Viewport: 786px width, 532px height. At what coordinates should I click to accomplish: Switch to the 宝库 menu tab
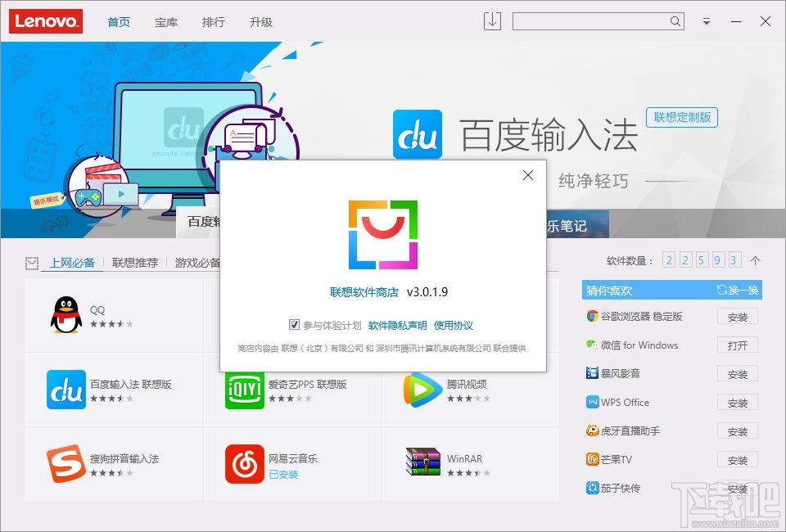click(166, 22)
